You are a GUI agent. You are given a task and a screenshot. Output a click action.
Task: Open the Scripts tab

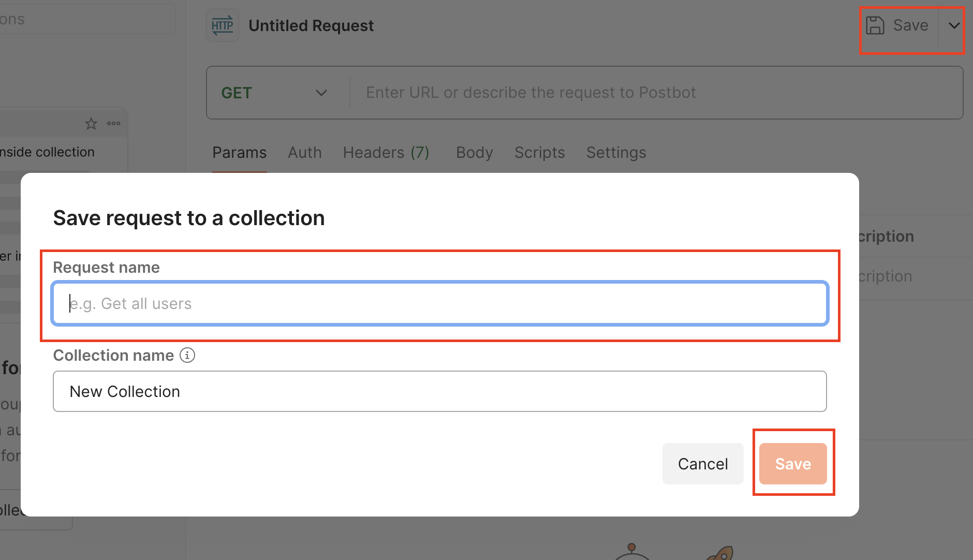pos(539,153)
